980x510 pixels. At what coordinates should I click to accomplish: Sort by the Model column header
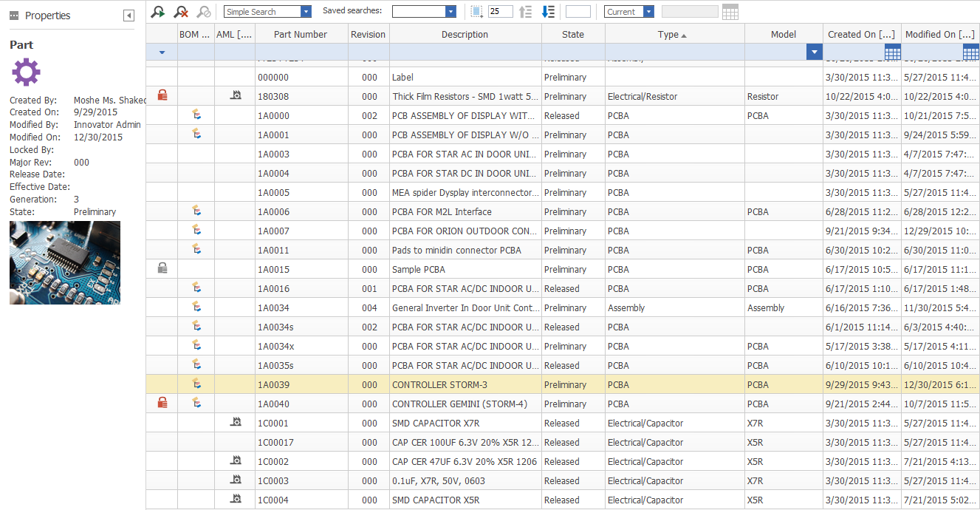(784, 34)
